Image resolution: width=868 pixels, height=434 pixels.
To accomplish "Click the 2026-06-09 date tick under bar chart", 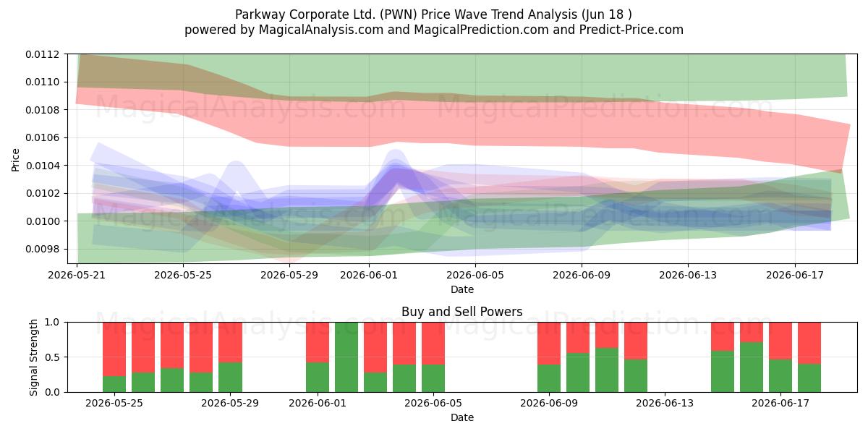I will pyautogui.click(x=549, y=403).
